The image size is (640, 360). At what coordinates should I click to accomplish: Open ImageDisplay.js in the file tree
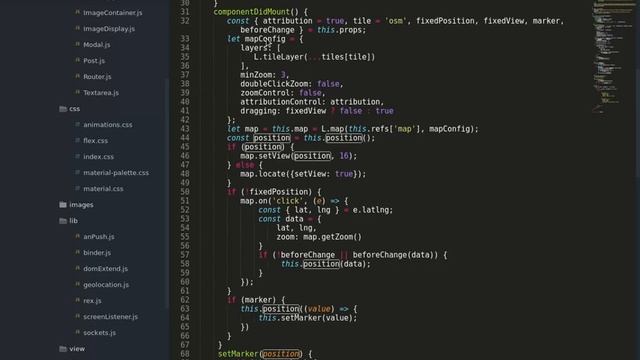pyautogui.click(x=109, y=29)
